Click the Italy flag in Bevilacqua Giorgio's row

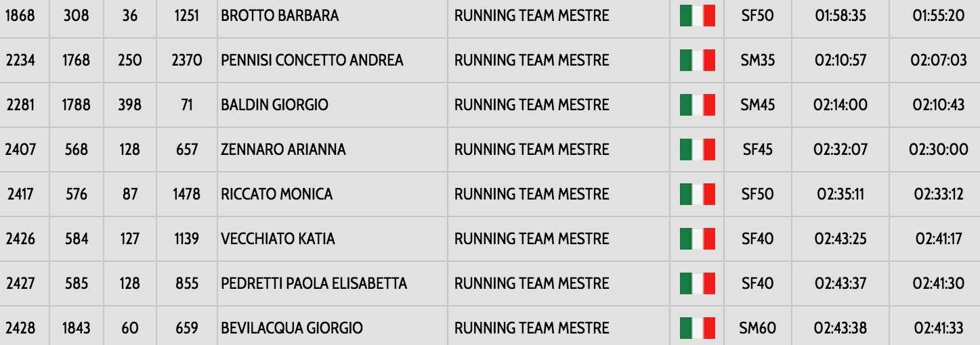coord(697,328)
